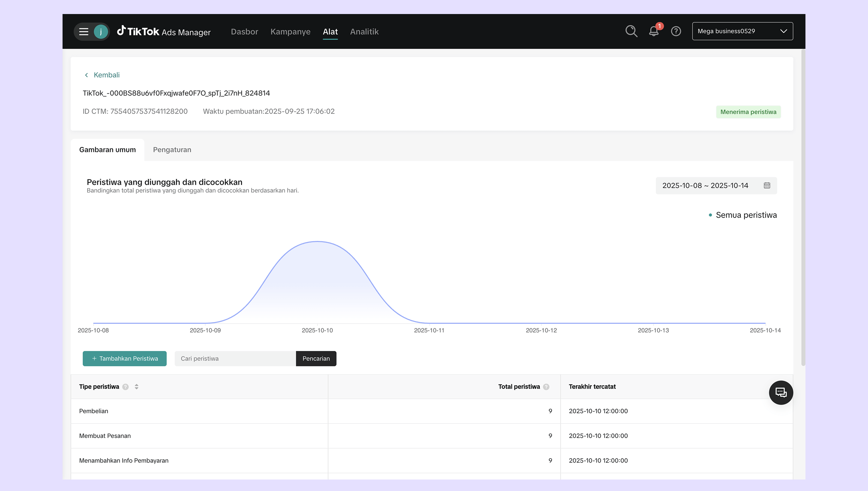Toggle the Semua peristiwa chart legend
This screenshot has width=868, height=491.
pyautogui.click(x=743, y=215)
